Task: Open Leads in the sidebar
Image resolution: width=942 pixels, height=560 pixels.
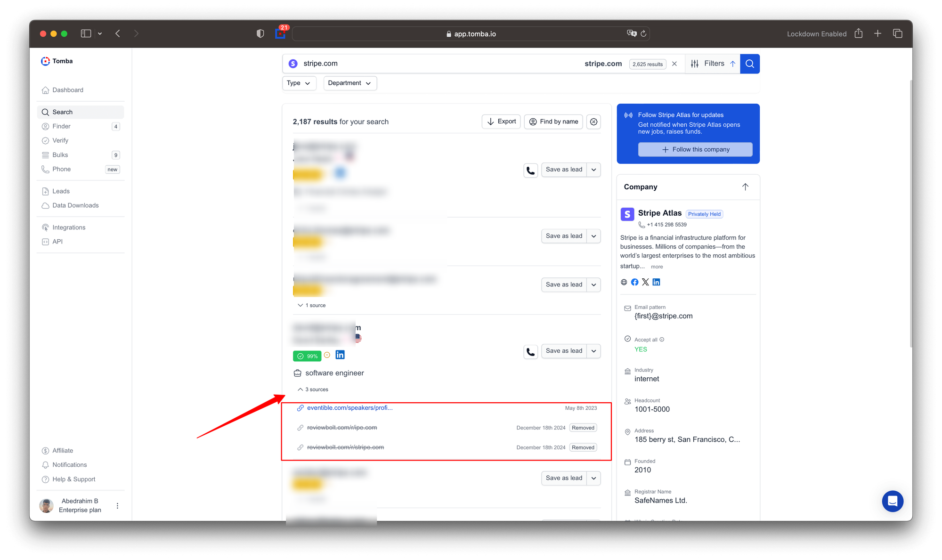Action: (61, 191)
